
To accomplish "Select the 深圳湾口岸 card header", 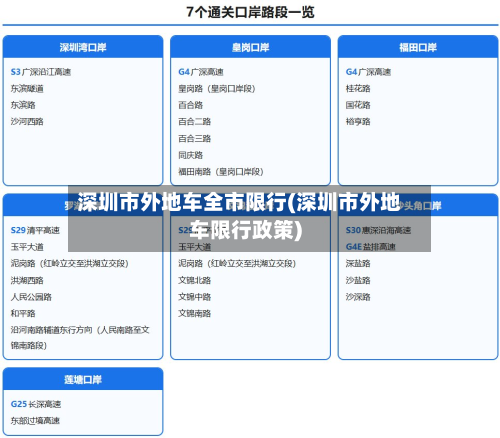I will [x=83, y=47].
